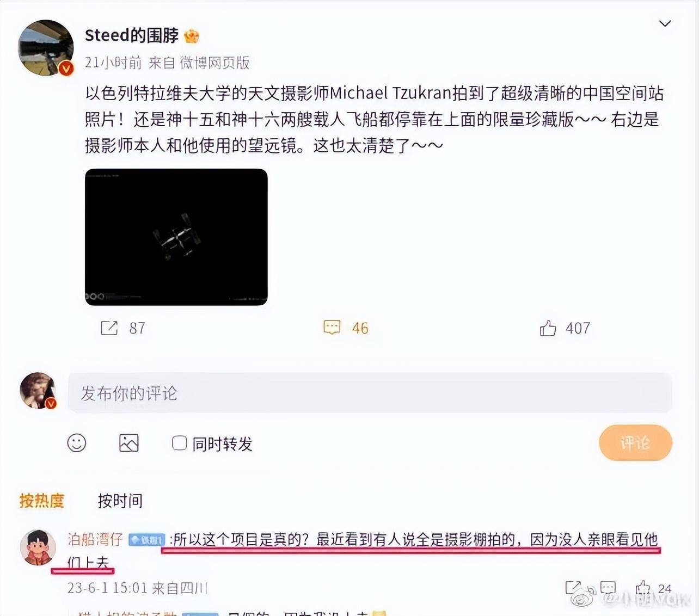
Task: Submit with the orange 评论 button
Action: [635, 443]
